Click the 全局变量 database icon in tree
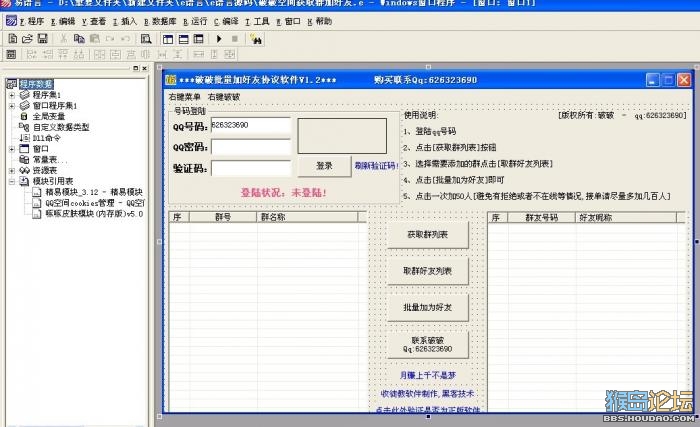Screen dimensions: 700x427 pyautogui.click(x=24, y=116)
